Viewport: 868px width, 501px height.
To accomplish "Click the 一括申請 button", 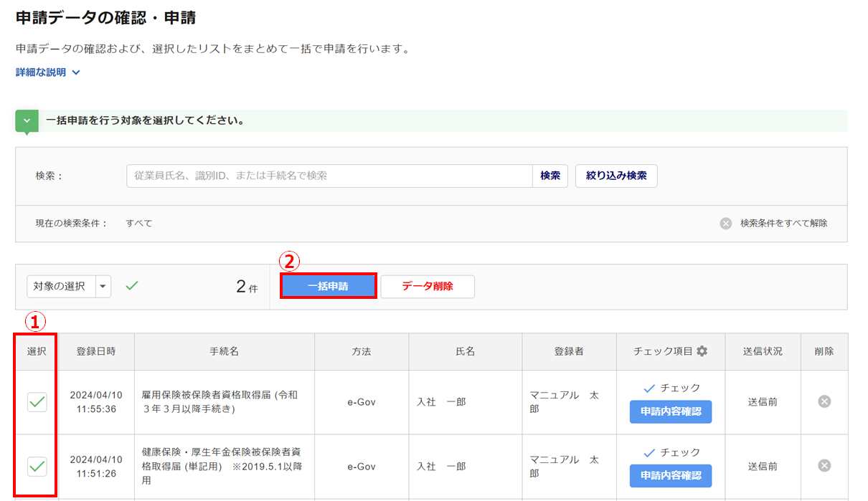I will pos(328,287).
